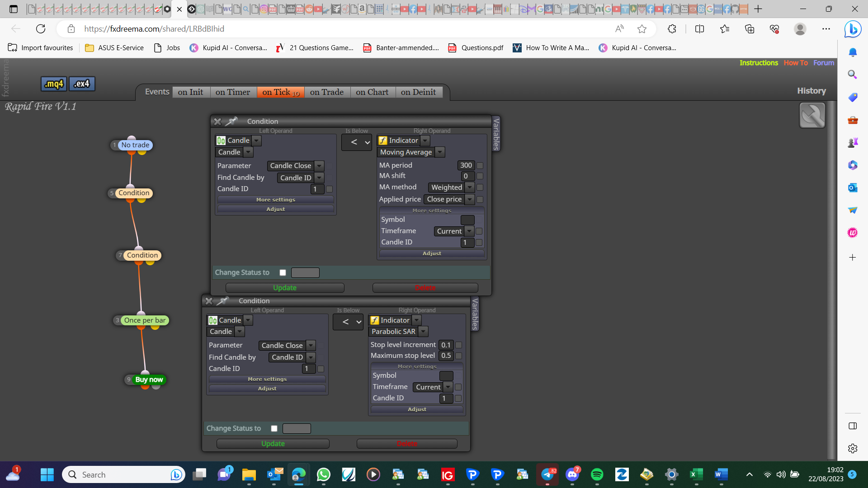Pin the upper Condition panel
The image size is (868, 488).
point(231,121)
